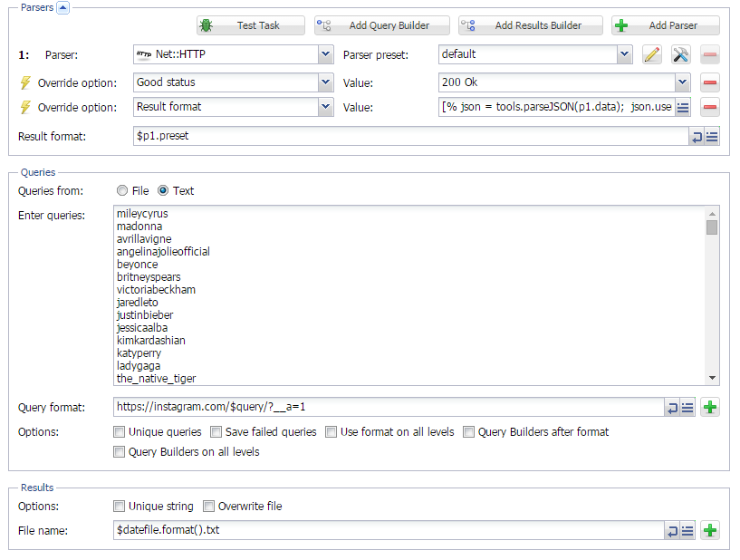Open list icon in override Value field
740x560 pixels.
(682, 107)
